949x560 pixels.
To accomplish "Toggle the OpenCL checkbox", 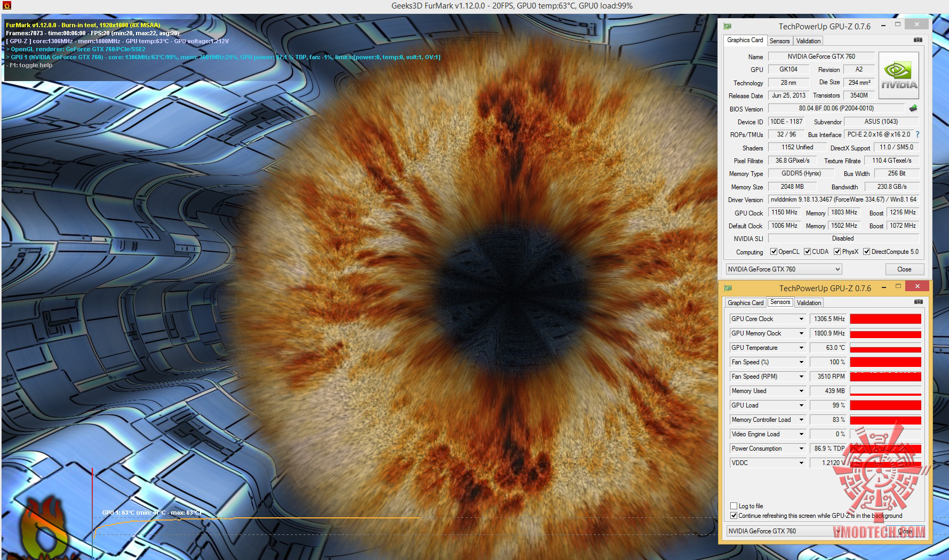I will [x=773, y=252].
